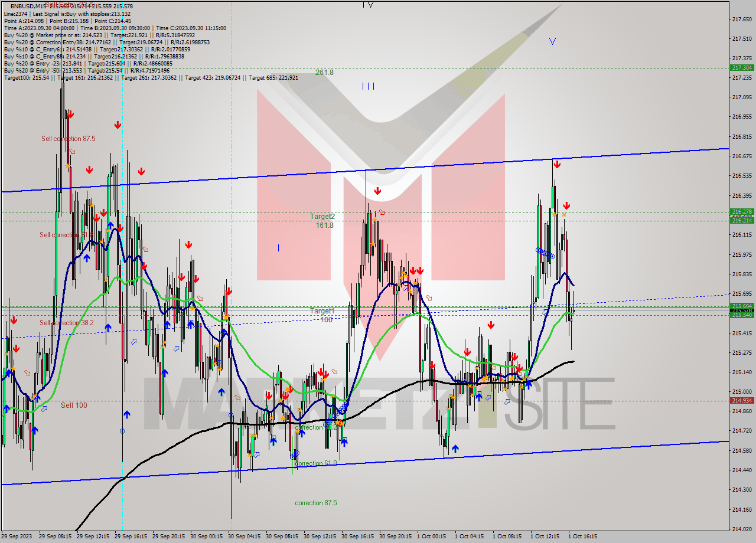Click the 214.020 price axis value
The height and width of the screenshot is (543, 756).
[x=741, y=529]
